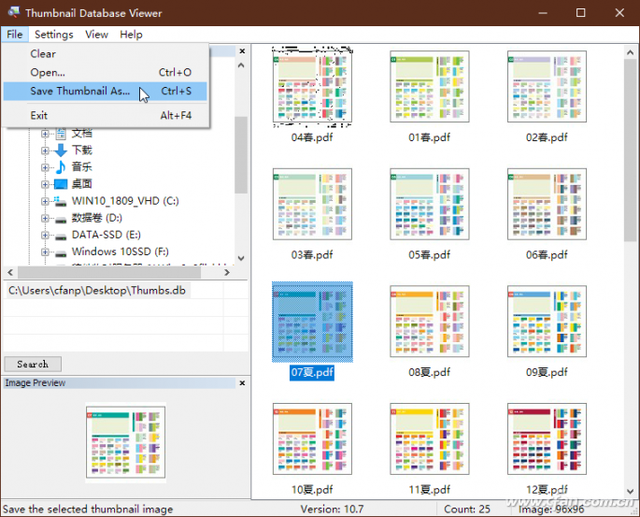Image resolution: width=640 pixels, height=517 pixels.
Task: Expand the 桌面 folder node
Action: (x=45, y=184)
